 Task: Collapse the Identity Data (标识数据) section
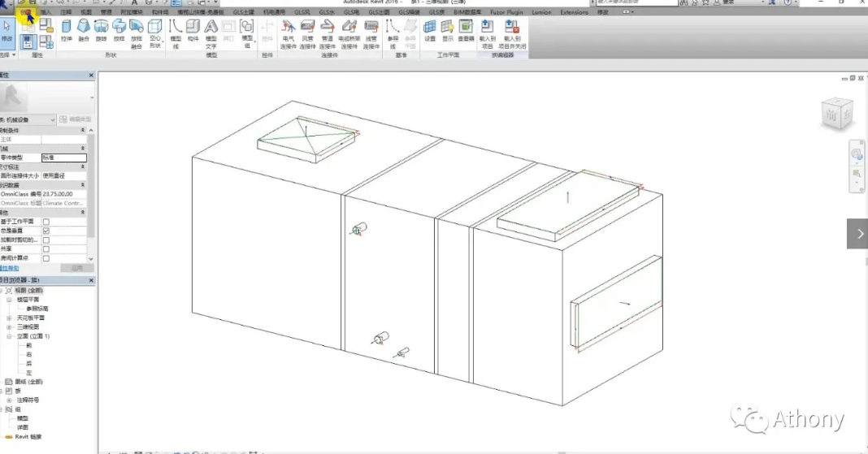[83, 184]
